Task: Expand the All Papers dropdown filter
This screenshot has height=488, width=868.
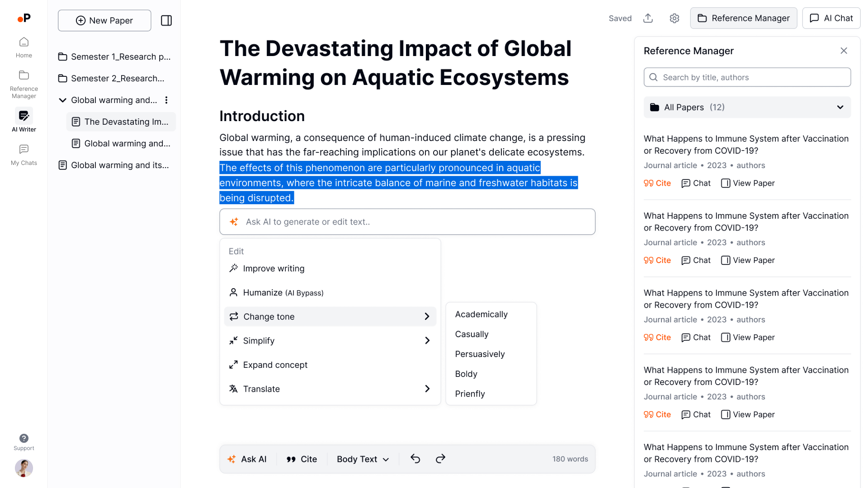Action: coord(840,107)
